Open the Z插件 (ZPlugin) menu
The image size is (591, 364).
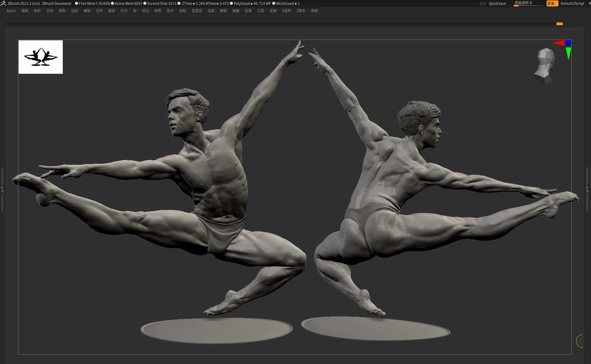click(287, 11)
